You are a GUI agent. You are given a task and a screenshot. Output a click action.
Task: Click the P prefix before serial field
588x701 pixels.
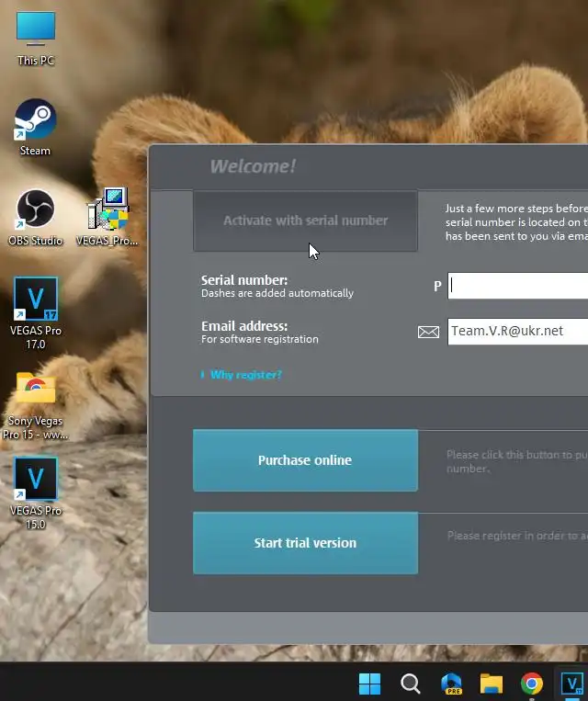(437, 286)
